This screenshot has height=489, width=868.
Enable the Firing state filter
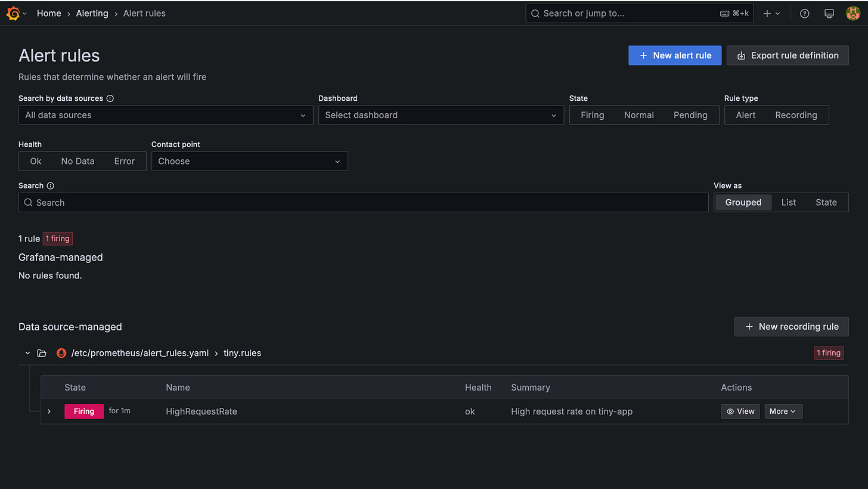(x=593, y=115)
